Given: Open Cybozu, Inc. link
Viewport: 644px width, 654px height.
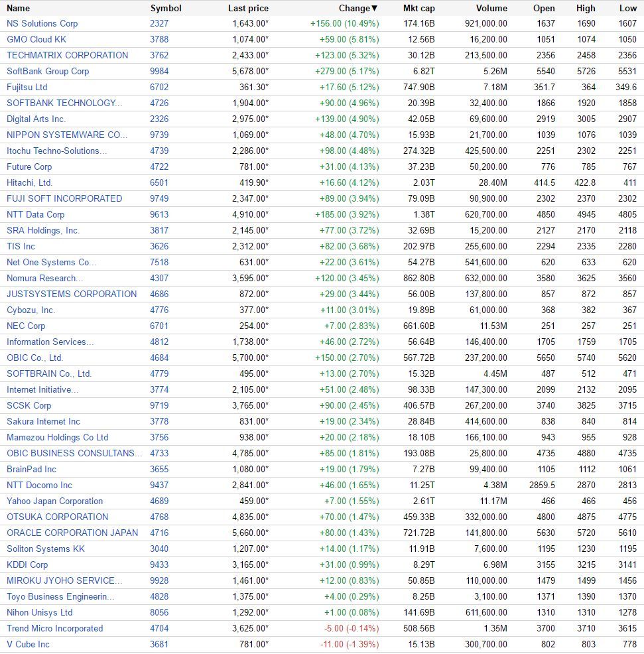Looking at the screenshot, I should coord(31,310).
